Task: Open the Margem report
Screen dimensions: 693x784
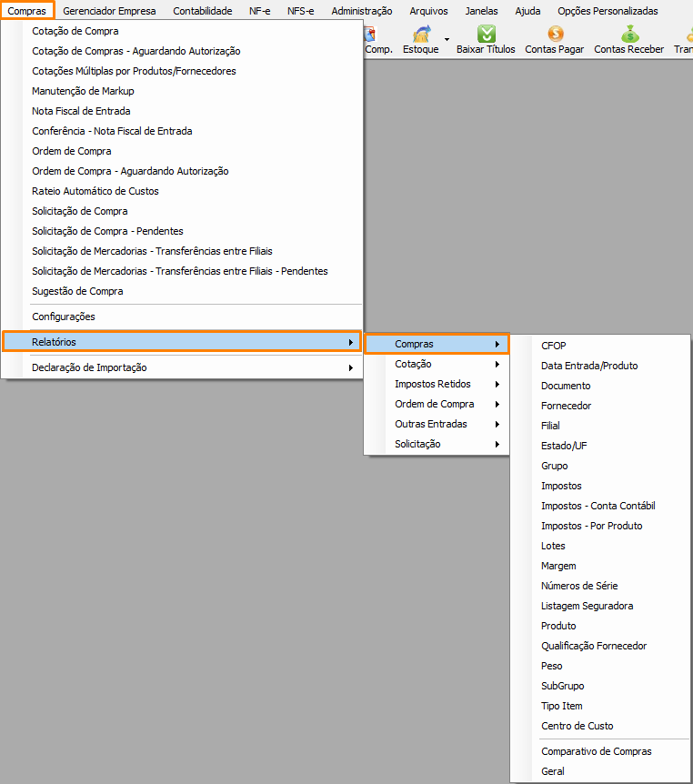Action: coord(600,566)
